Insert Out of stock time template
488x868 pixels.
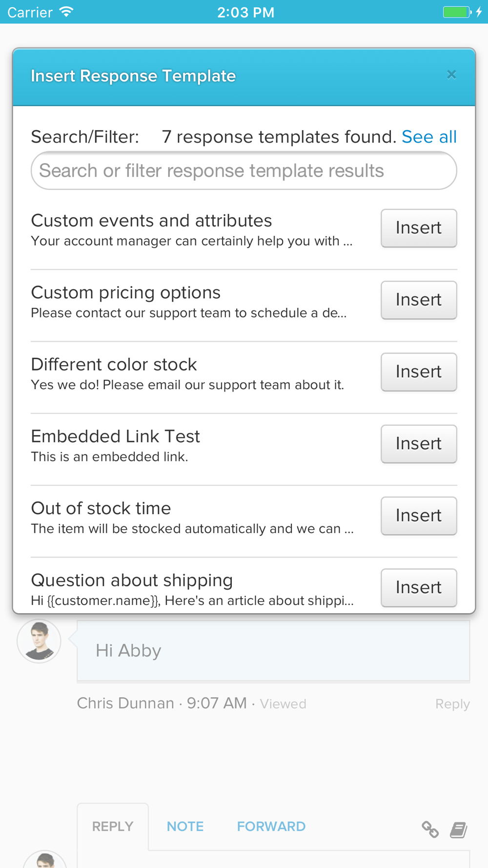pos(418,516)
